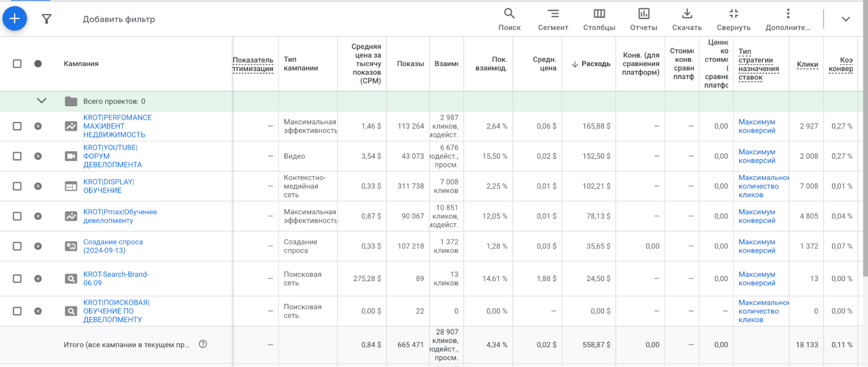This screenshot has height=367, width=868.
Task: Collapse the Всего проектов folder row
Action: [x=42, y=101]
